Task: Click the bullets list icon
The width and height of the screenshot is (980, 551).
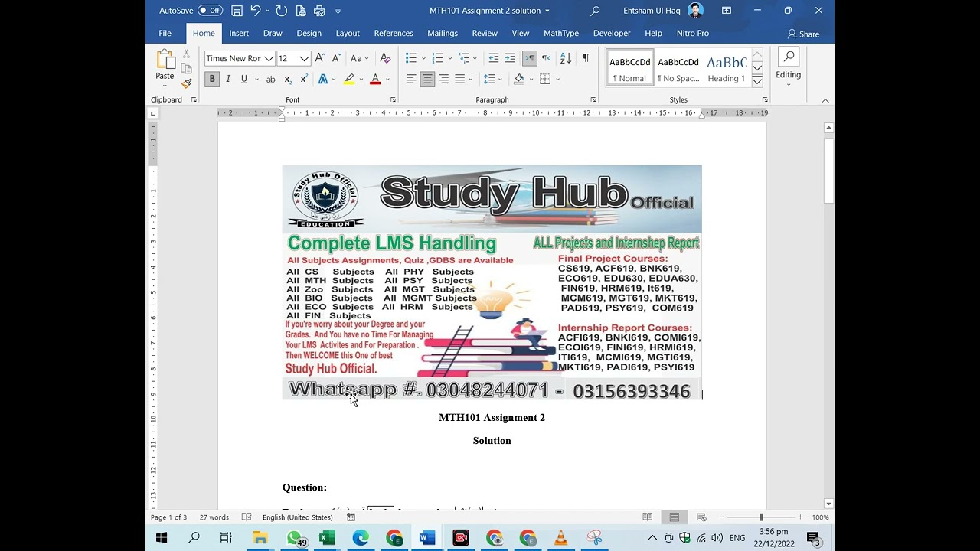Action: click(x=411, y=58)
